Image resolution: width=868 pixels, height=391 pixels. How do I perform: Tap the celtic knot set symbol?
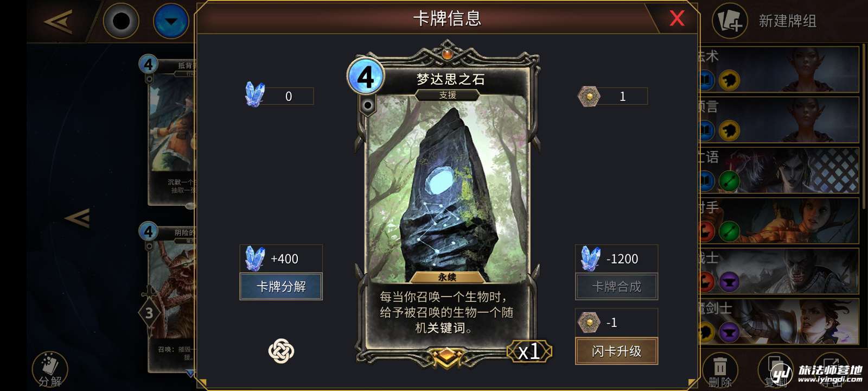click(281, 351)
